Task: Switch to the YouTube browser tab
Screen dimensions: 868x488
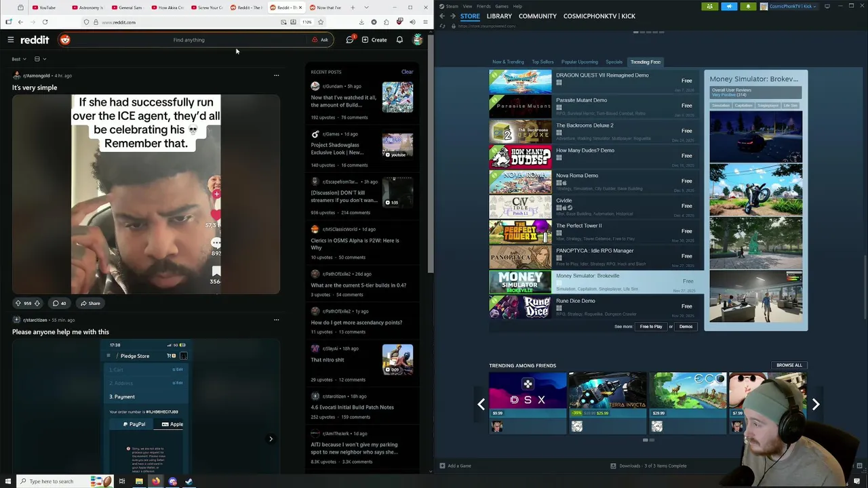Action: click(x=47, y=7)
